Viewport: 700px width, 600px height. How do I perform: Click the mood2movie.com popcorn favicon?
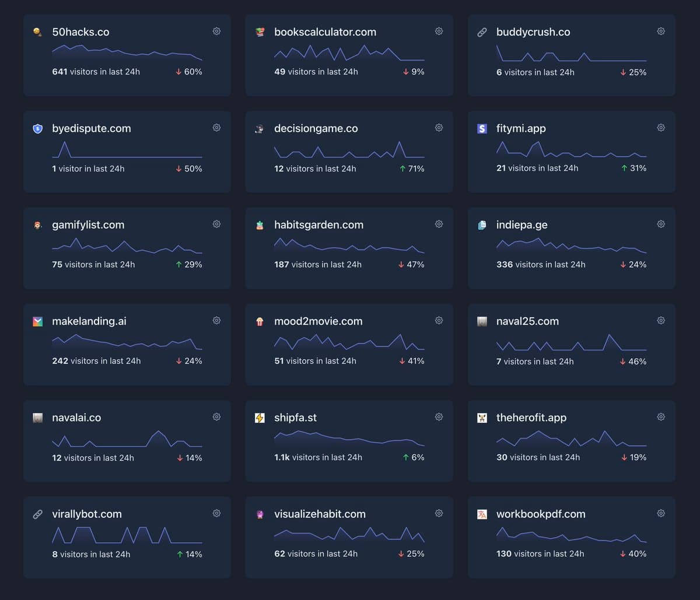(x=260, y=321)
